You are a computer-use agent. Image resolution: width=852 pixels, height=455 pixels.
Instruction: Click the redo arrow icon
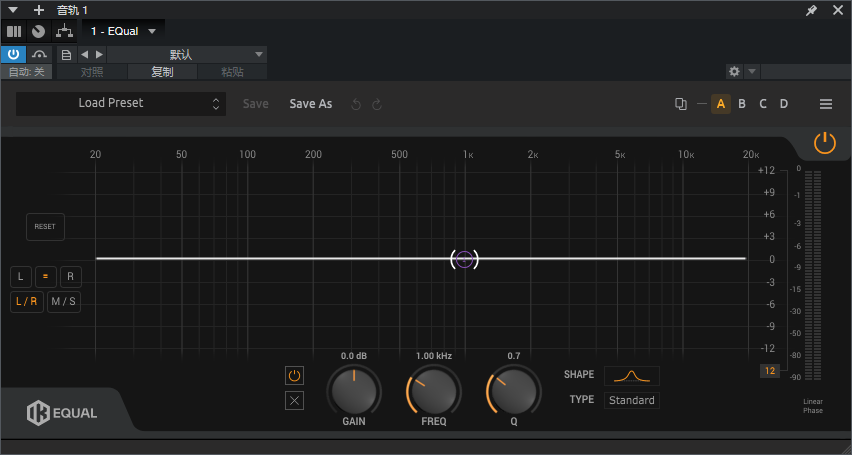pyautogui.click(x=377, y=104)
